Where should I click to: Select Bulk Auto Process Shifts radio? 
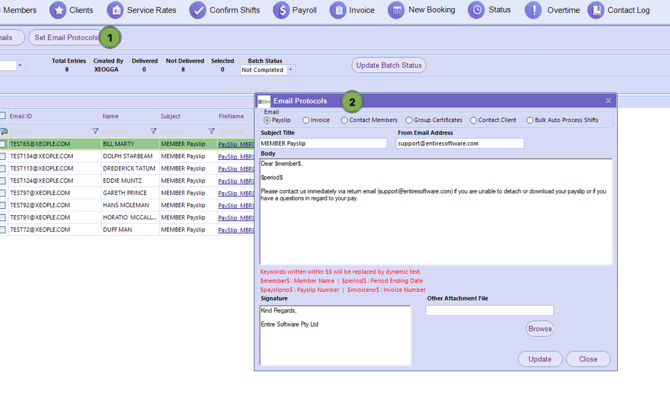(x=530, y=121)
